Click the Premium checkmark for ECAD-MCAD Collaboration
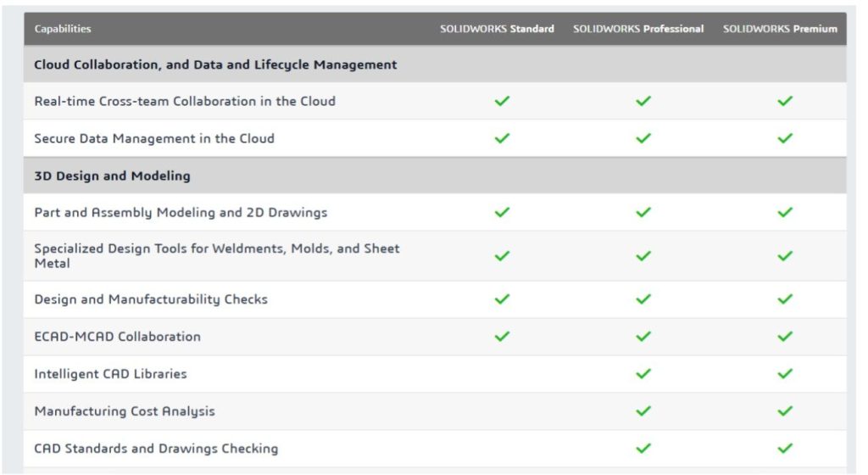This screenshot has height=475, width=868. [x=785, y=336]
